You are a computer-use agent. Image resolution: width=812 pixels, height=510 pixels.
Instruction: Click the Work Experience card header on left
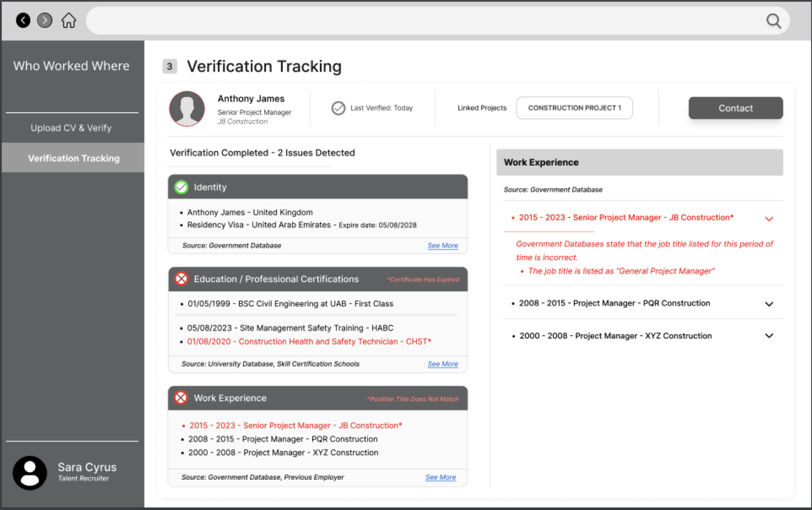coord(318,398)
